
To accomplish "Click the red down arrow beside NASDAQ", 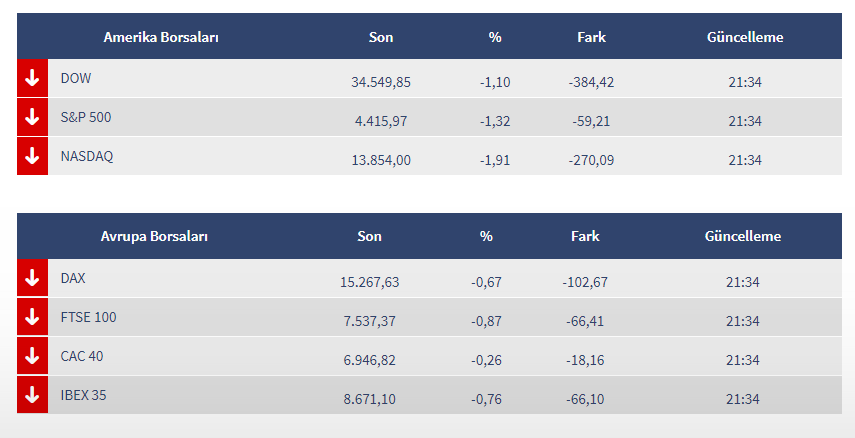I will (32, 156).
